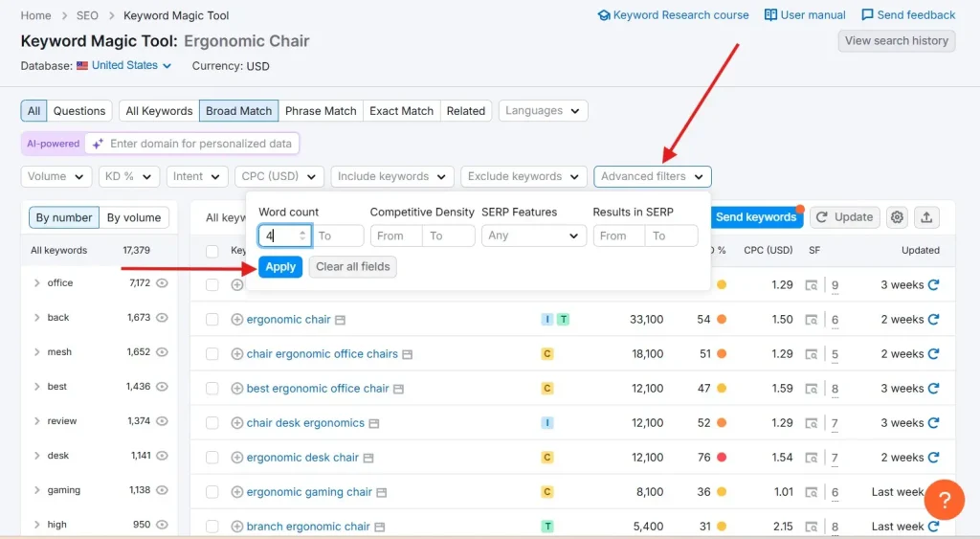This screenshot has width=980, height=539.
Task: Tick the select-all keywords checkbox
Action: [x=212, y=251]
